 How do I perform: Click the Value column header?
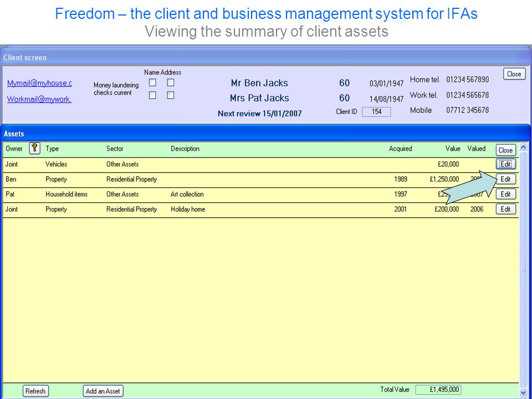[x=453, y=149]
